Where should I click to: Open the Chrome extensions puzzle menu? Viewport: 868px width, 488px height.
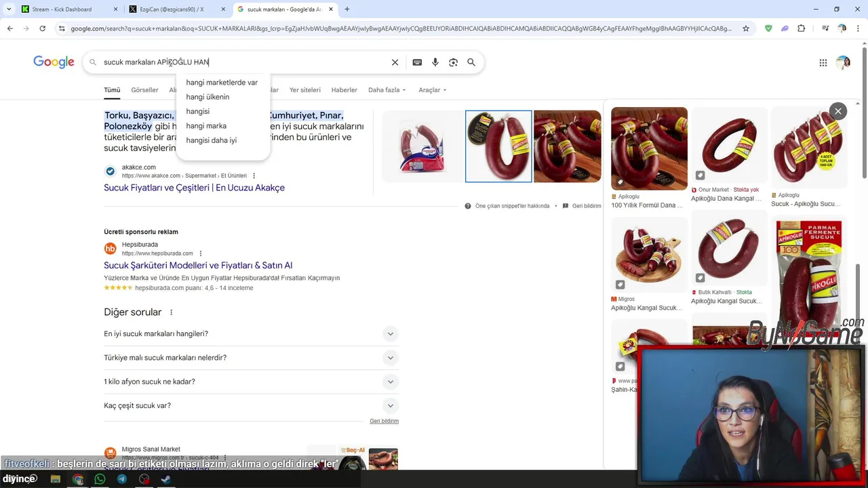tap(802, 28)
